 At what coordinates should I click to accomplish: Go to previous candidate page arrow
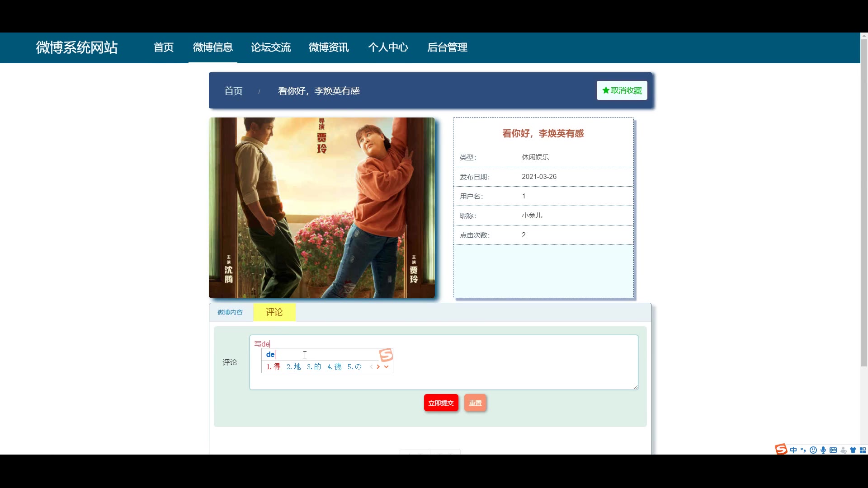(x=371, y=367)
